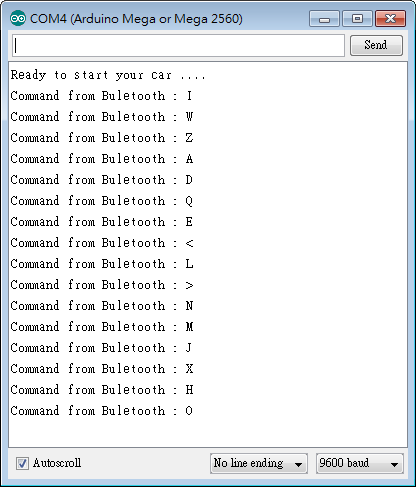The image size is (416, 487).
Task: Click the last output line with command O
Action: pyautogui.click(x=101, y=411)
